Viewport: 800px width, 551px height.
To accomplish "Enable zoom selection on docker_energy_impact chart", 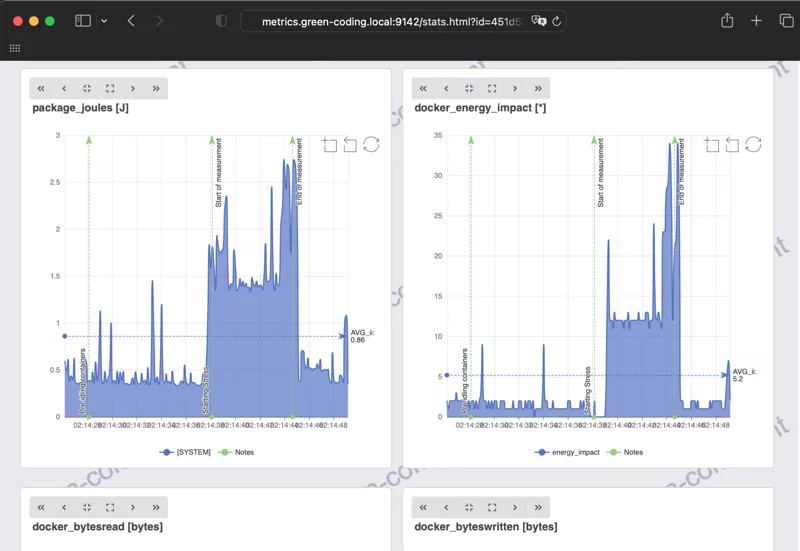I will tap(712, 145).
